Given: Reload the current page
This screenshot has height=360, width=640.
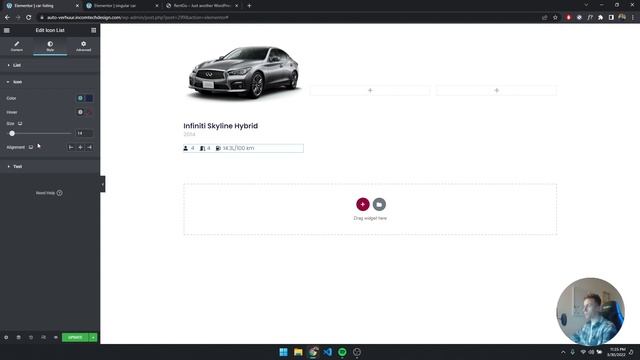Looking at the screenshot, I should coord(29,18).
